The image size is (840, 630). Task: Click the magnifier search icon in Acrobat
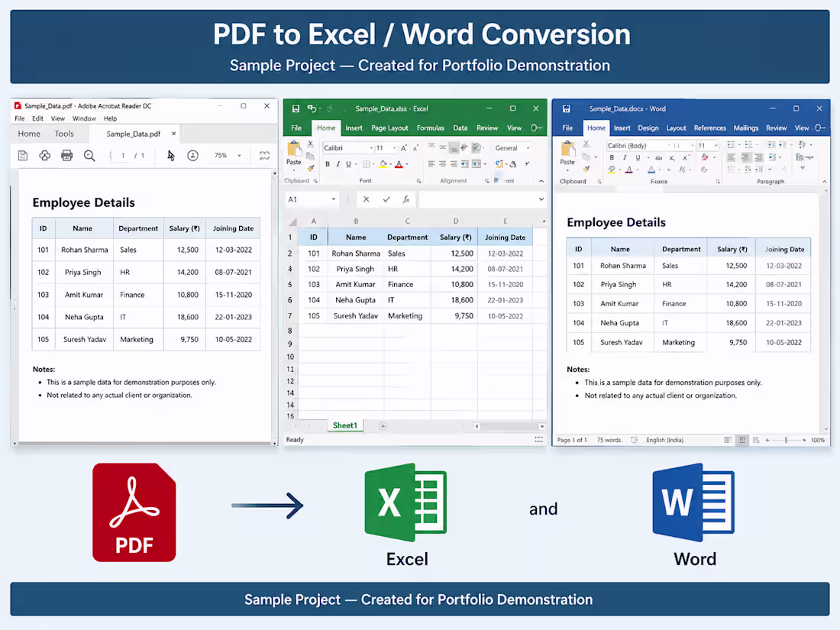(x=89, y=155)
